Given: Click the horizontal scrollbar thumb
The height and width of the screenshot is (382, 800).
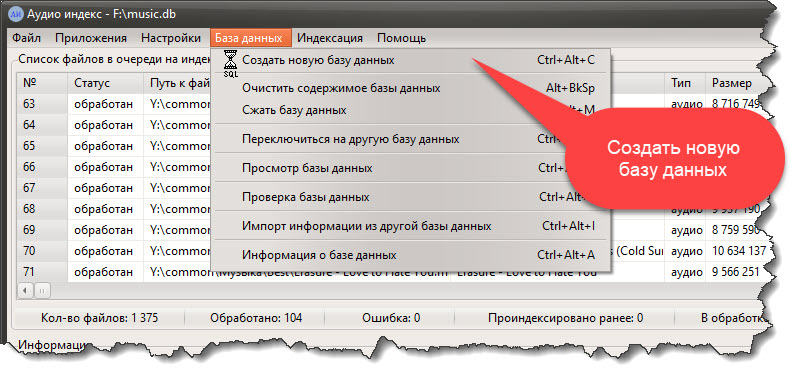Looking at the screenshot, I should point(42,290).
